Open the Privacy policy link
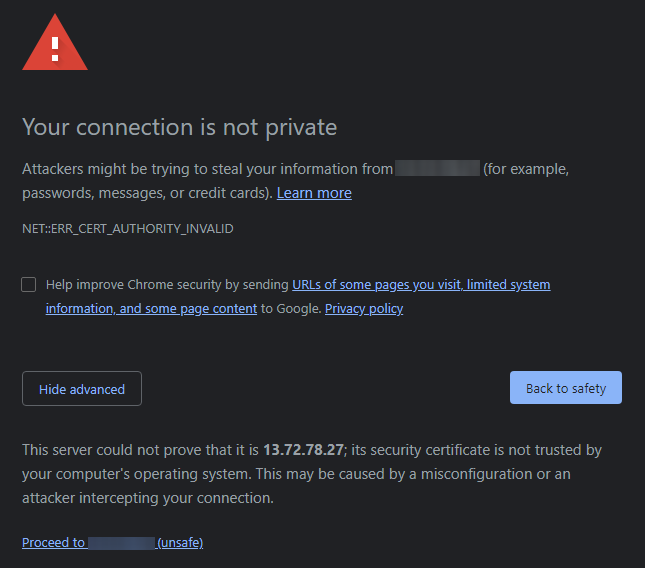645x568 pixels. point(364,309)
